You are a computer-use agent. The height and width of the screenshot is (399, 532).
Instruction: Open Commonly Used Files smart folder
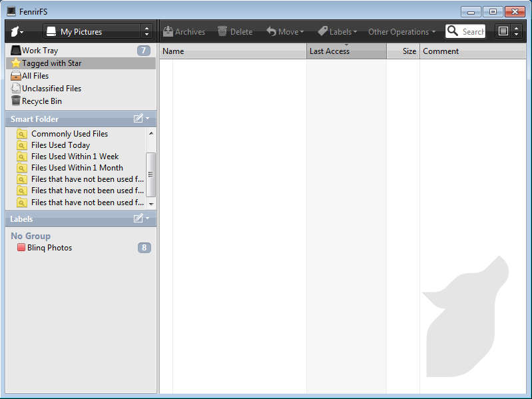coord(69,134)
